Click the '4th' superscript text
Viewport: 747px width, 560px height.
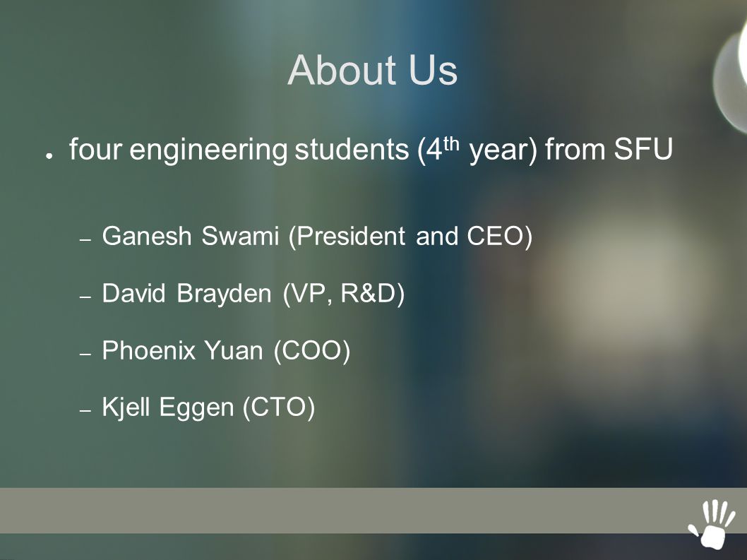[441, 149]
